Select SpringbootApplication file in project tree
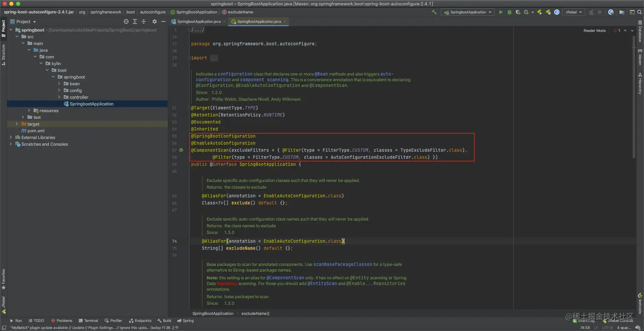Screen dimensions: 644x331 pyautogui.click(x=87, y=104)
